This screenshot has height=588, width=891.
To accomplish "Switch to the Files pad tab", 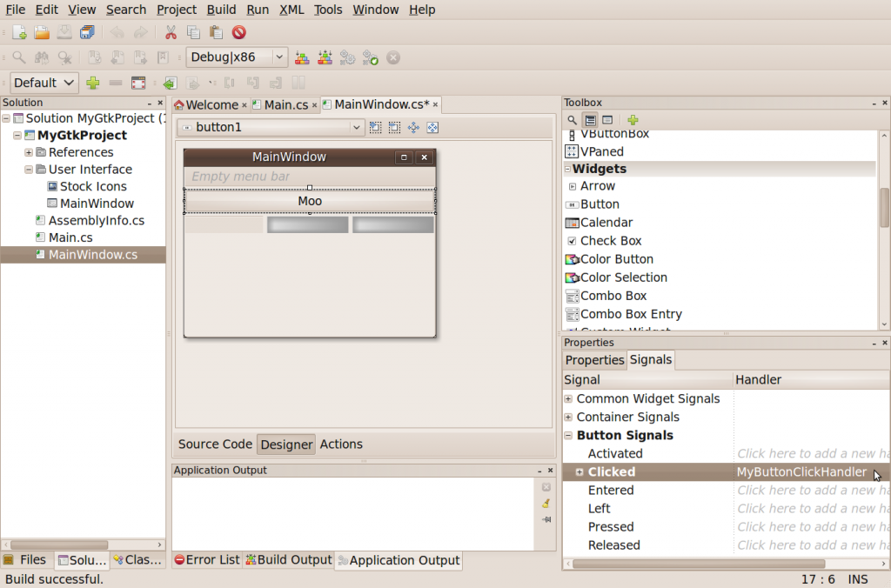I will click(26, 560).
